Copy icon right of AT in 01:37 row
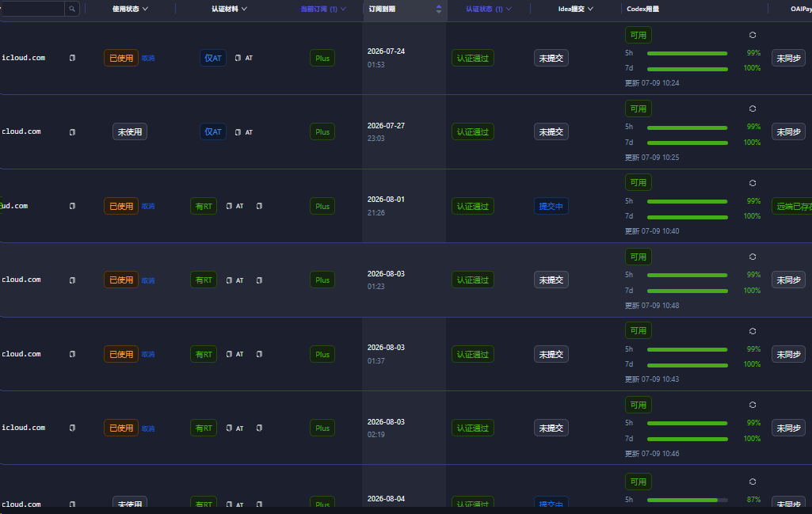Screen dimensions: 812x514 click(260, 354)
